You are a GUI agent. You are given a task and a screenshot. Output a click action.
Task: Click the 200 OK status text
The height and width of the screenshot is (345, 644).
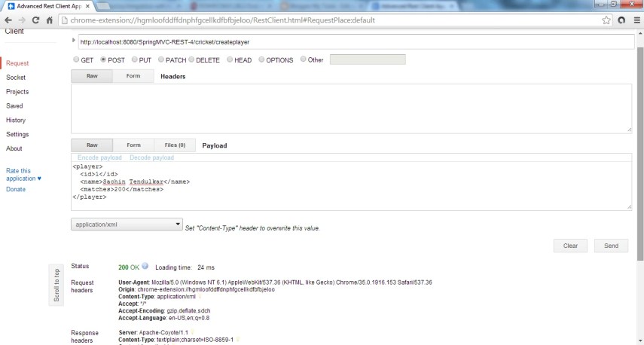pos(129,267)
